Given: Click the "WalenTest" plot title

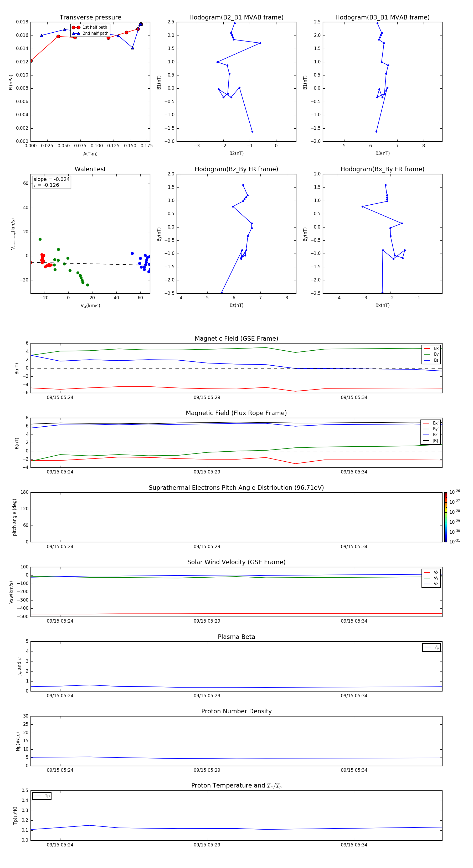Looking at the screenshot, I should pos(90,169).
